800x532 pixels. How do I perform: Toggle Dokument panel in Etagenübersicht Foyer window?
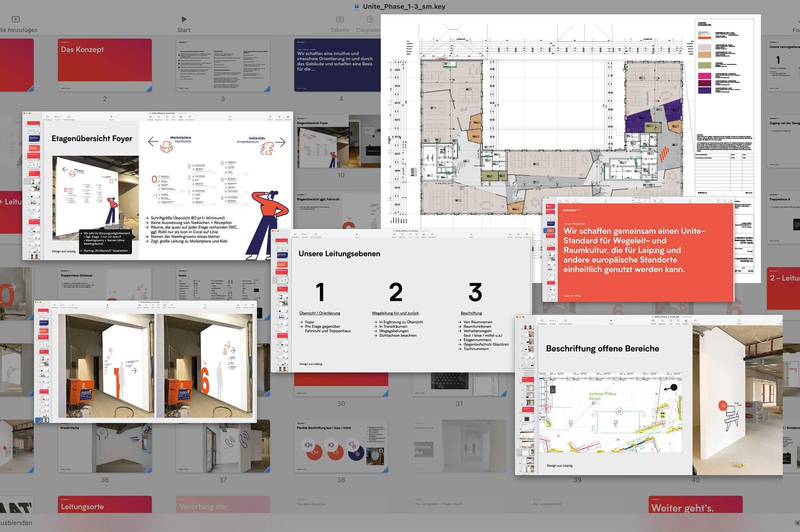pyautogui.click(x=288, y=117)
